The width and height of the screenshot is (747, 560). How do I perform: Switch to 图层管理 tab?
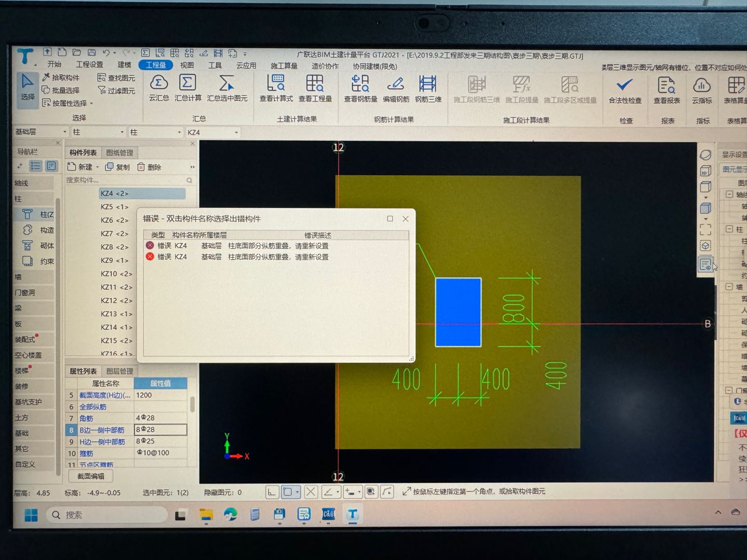pyautogui.click(x=119, y=371)
